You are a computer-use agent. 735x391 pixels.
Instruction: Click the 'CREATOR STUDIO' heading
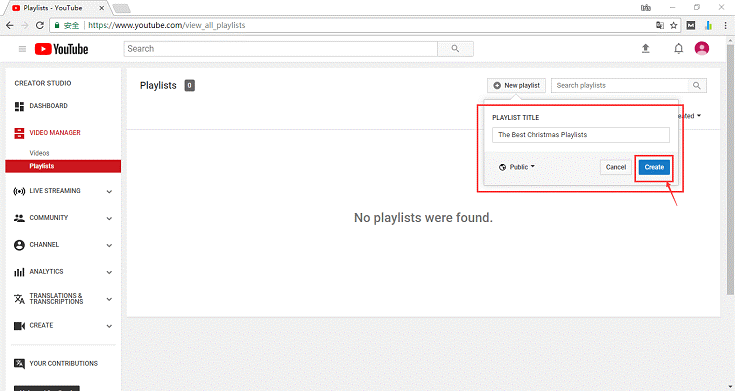[43, 83]
